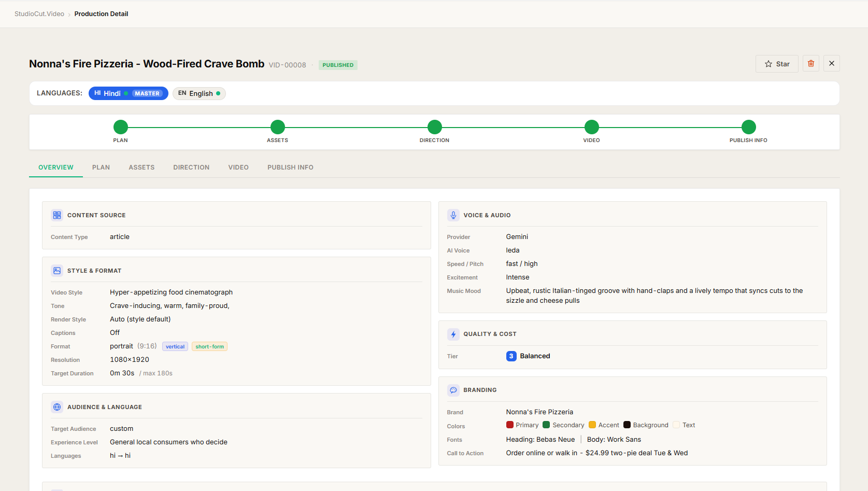Viewport: 868px width, 491px height.
Task: Click the ASSETS progress step circle
Action: [278, 127]
